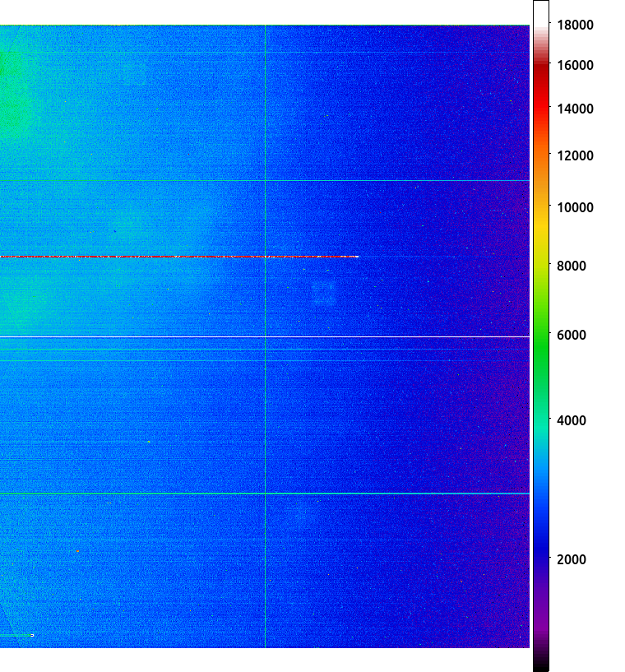Click the bright red horizontal streak in heatmap
Screen dimensions: 625x672
point(179,257)
